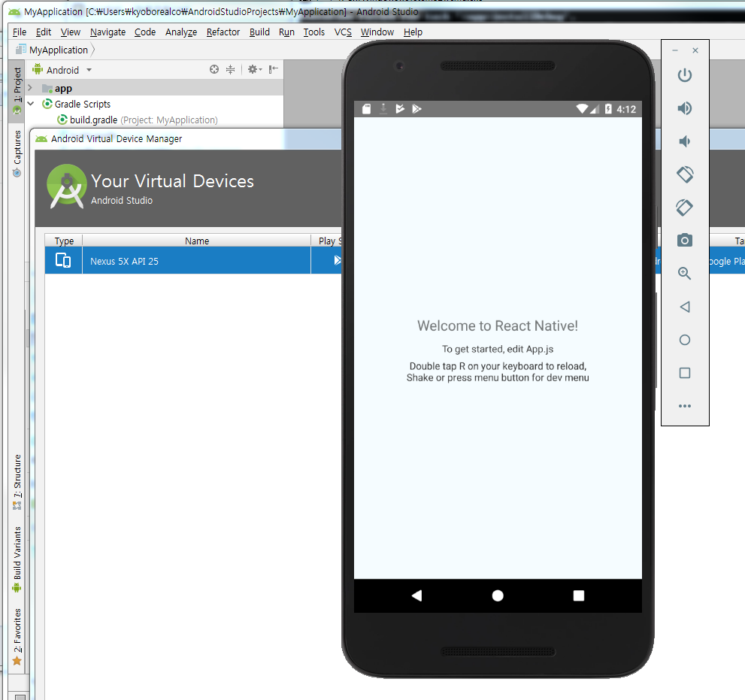Rotate emulator right
This screenshot has height=700, width=745.
tap(685, 208)
